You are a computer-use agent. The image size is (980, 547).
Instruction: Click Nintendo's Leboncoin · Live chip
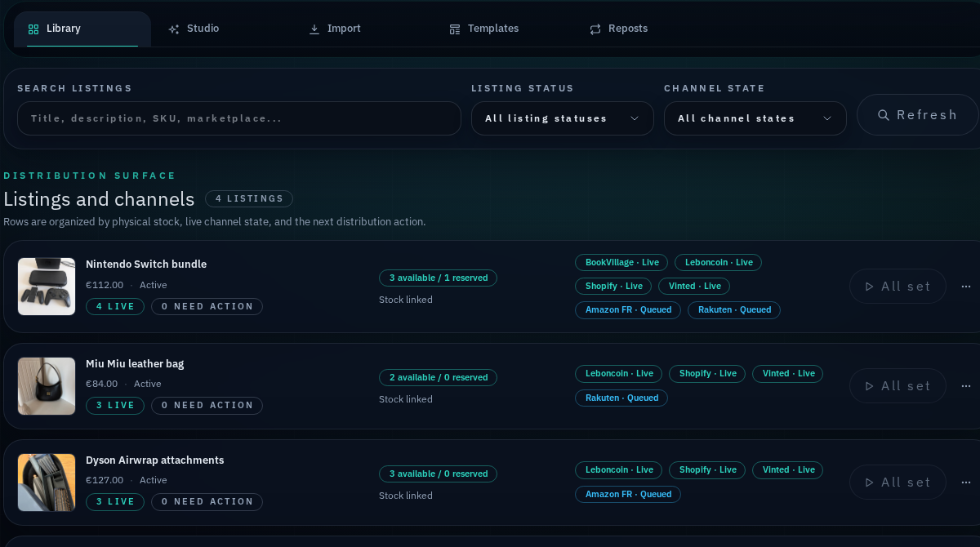719,263
